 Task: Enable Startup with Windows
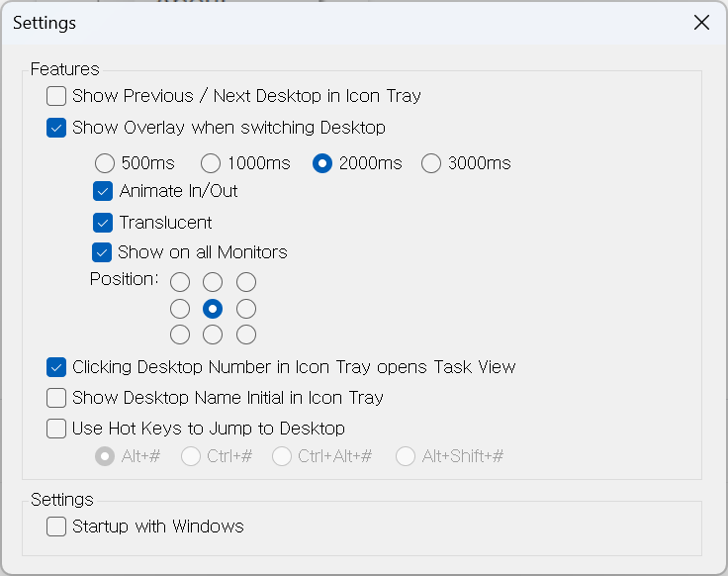click(x=56, y=527)
